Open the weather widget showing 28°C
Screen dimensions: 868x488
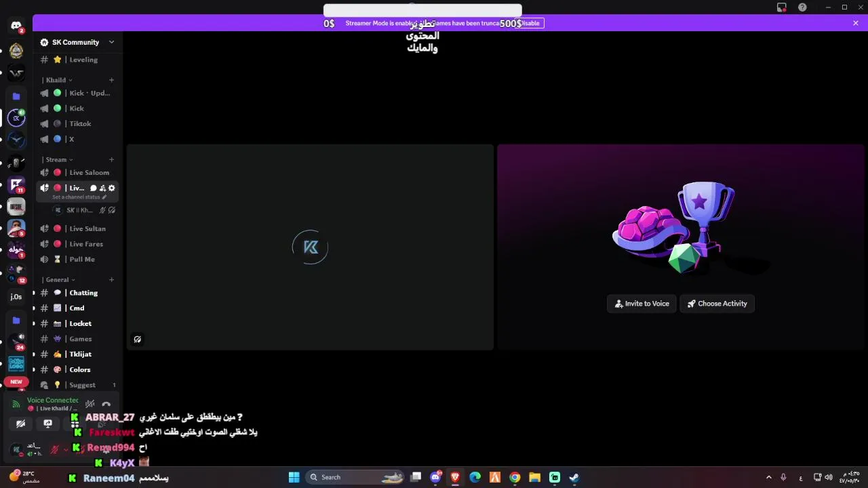[24, 477]
